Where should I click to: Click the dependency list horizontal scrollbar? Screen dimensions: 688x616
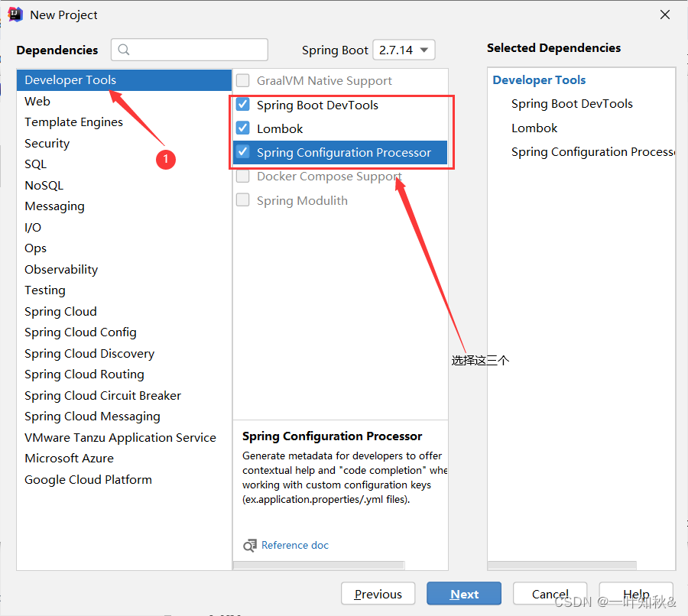pos(319,565)
